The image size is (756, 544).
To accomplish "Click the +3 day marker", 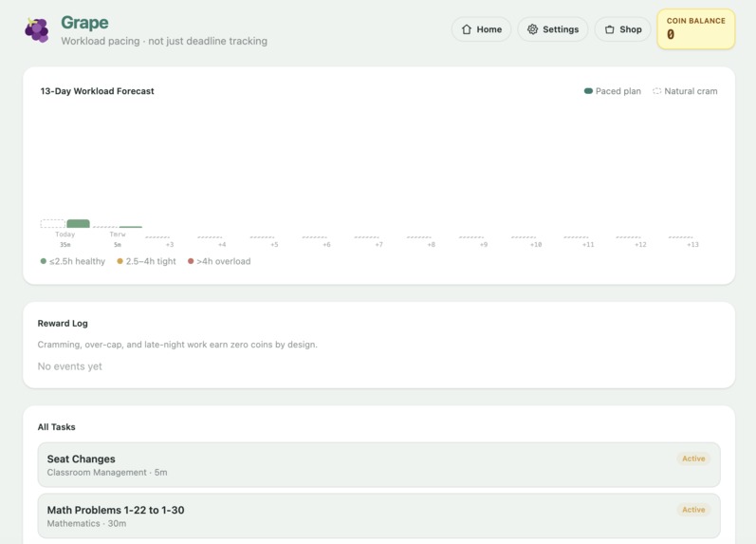I will [169, 245].
